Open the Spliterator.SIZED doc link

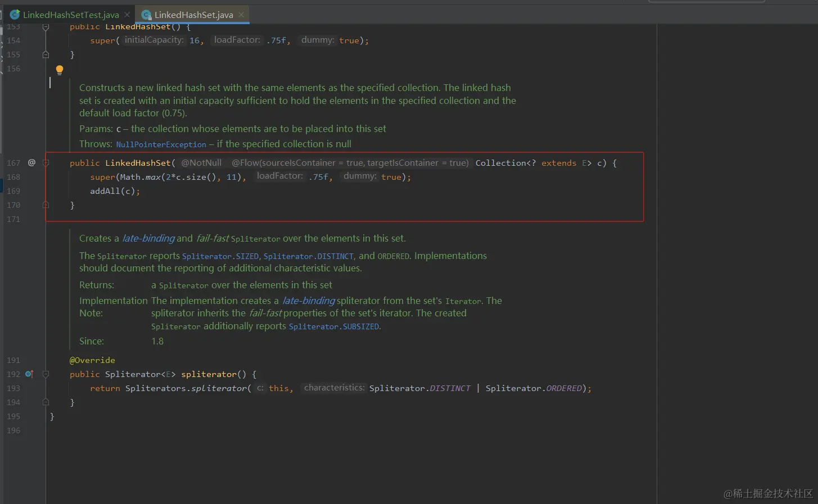coord(220,256)
